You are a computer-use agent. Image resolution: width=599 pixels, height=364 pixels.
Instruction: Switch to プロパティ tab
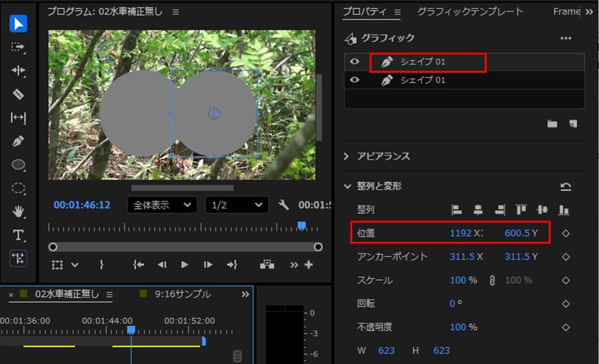(364, 12)
